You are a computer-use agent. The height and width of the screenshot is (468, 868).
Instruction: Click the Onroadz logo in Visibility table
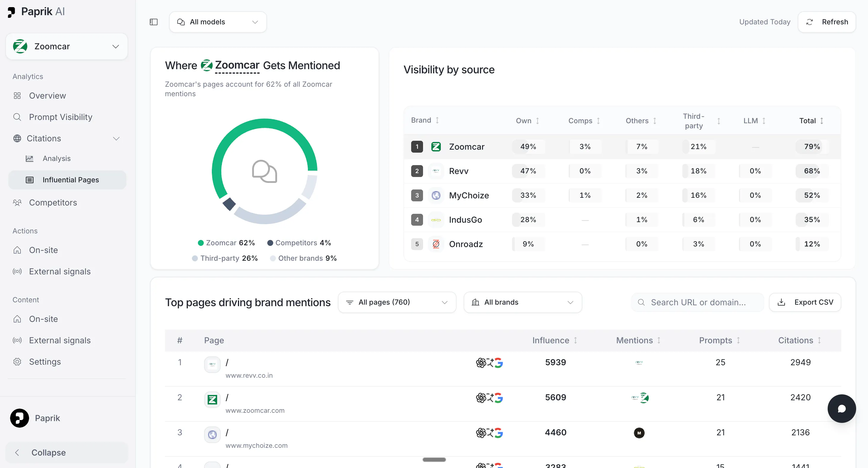click(436, 244)
